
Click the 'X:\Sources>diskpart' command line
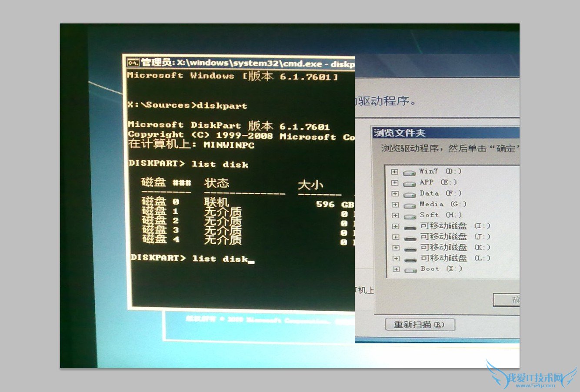pos(187,105)
